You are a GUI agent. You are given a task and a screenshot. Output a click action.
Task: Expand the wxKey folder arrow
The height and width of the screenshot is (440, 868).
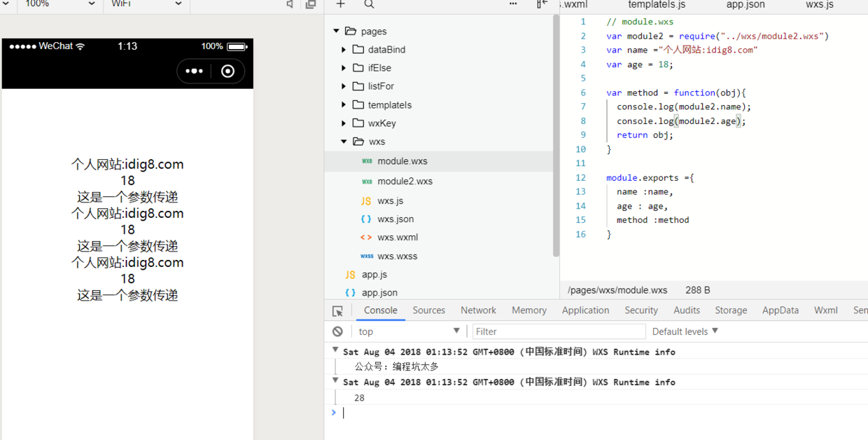pyautogui.click(x=344, y=123)
